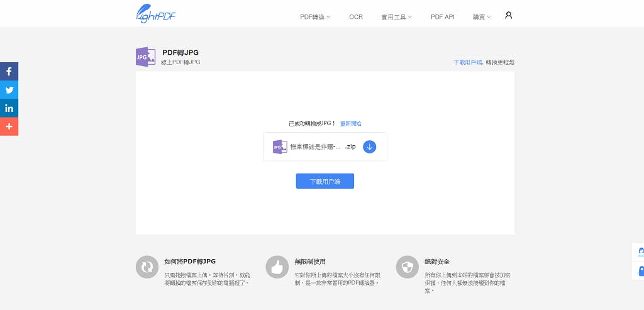
Task: Click the purple JPG icon beside the page title
Action: tap(145, 57)
